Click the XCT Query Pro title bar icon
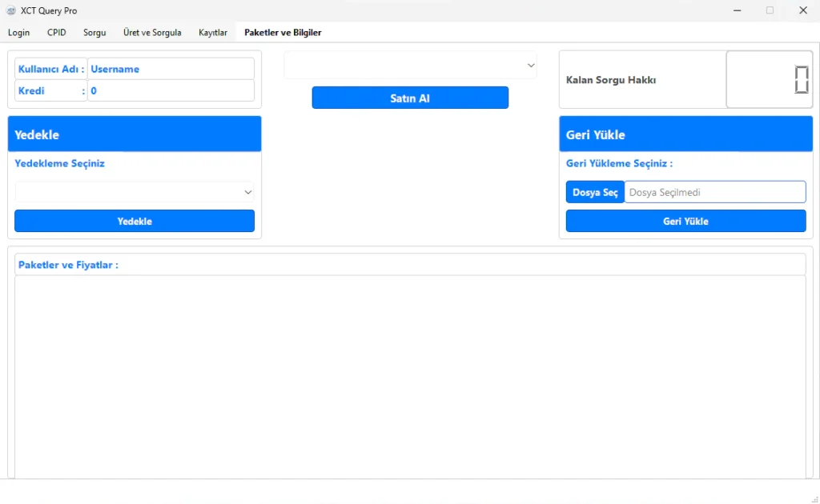The width and height of the screenshot is (820, 504). click(11, 10)
